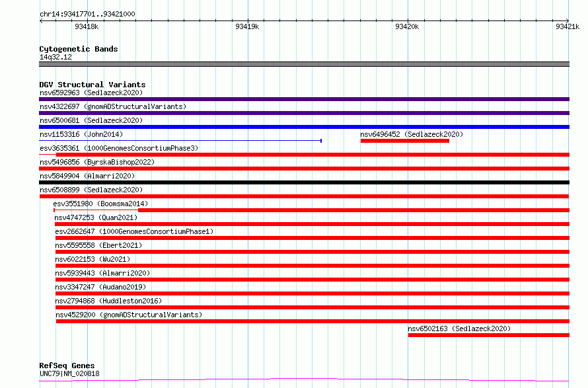This screenshot has height=388, width=588.
Task: Open the nsv1153316 (John2014) variant label
Action: tap(81, 134)
